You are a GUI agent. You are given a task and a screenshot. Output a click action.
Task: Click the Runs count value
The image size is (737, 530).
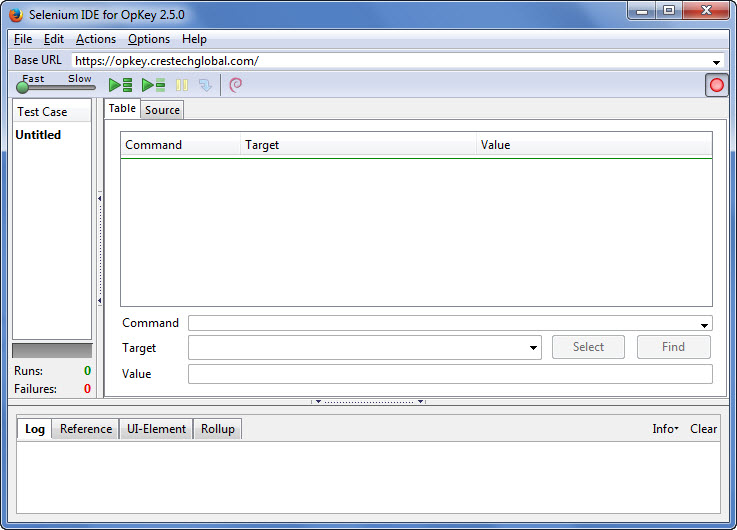point(87,371)
